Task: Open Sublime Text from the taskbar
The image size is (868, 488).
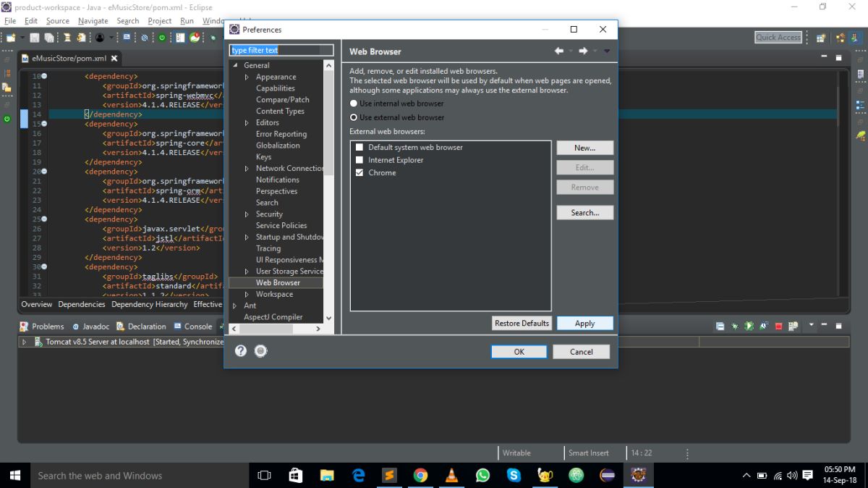Action: coord(389,476)
